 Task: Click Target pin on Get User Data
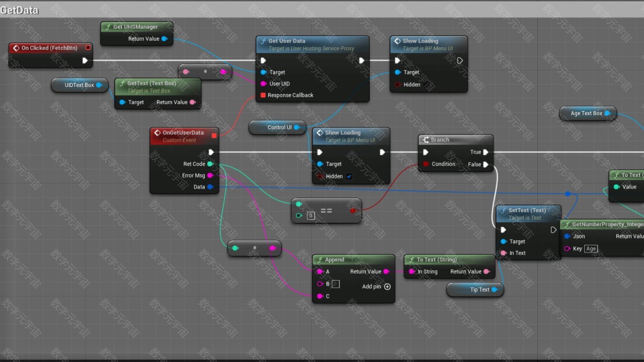click(x=263, y=72)
